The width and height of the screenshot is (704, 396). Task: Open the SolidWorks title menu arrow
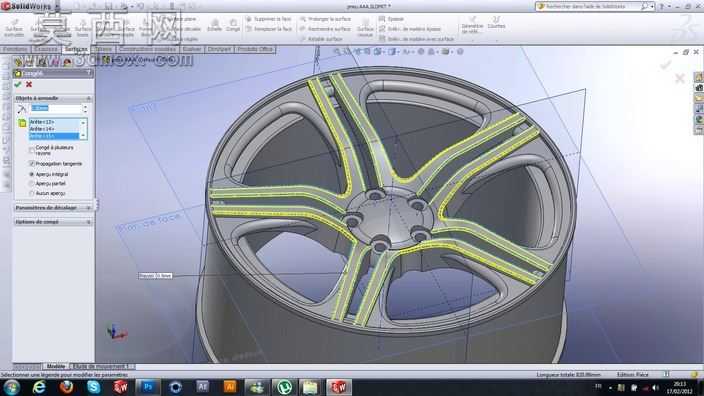57,6
